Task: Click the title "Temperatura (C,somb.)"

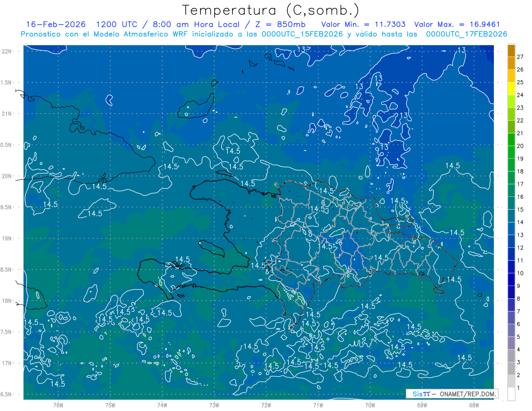Action: 271,11
